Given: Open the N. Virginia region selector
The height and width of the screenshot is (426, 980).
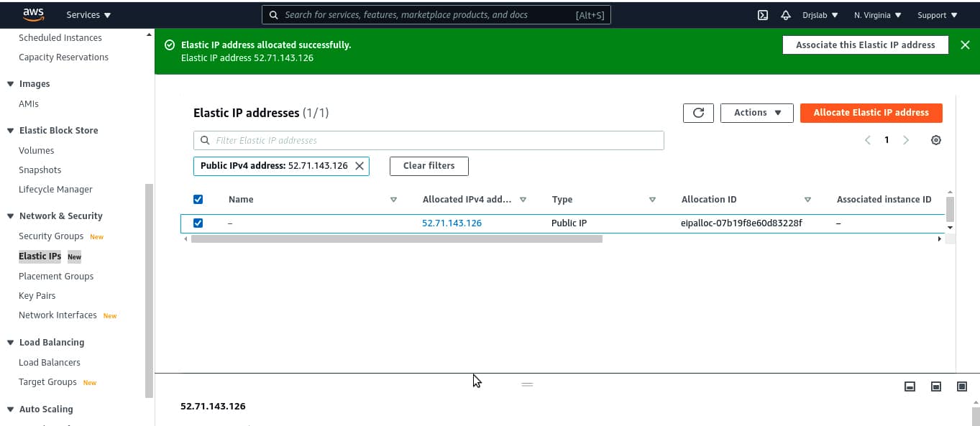Looking at the screenshot, I should pos(877,15).
